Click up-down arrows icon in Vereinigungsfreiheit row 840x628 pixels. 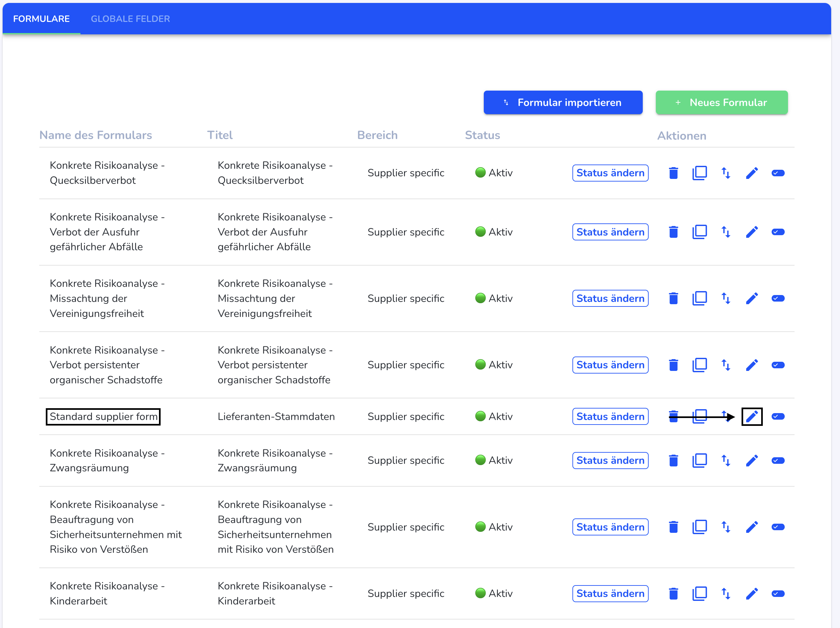(x=726, y=298)
